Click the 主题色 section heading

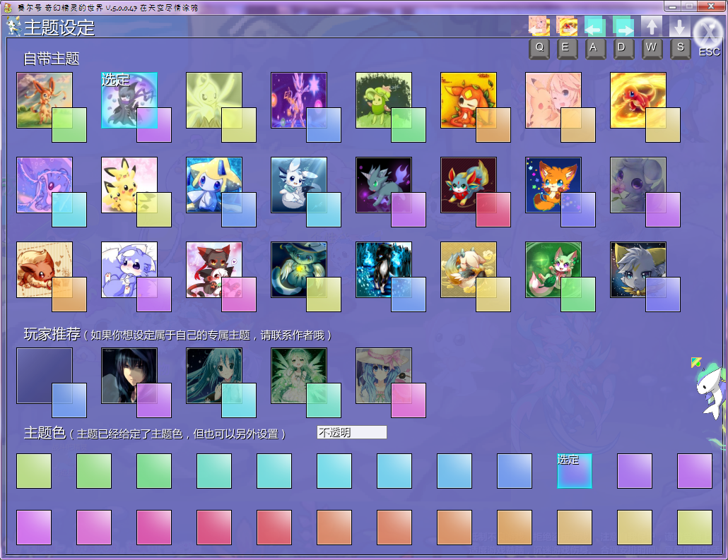[x=45, y=432]
